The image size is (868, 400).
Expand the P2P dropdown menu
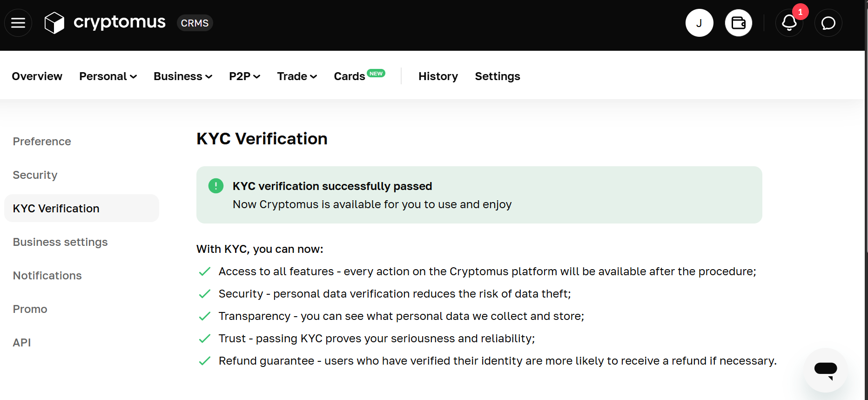(244, 76)
